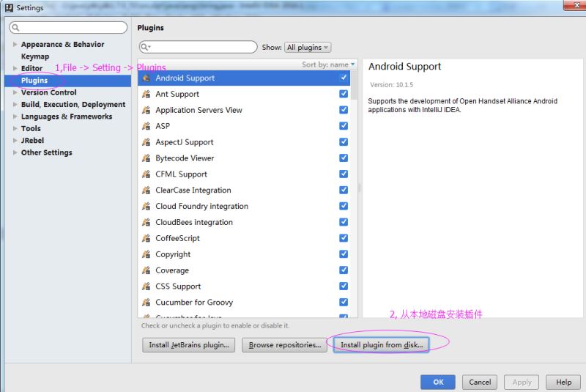Click the CSS Support plugin icon
The height and width of the screenshot is (392, 586).
pyautogui.click(x=146, y=286)
